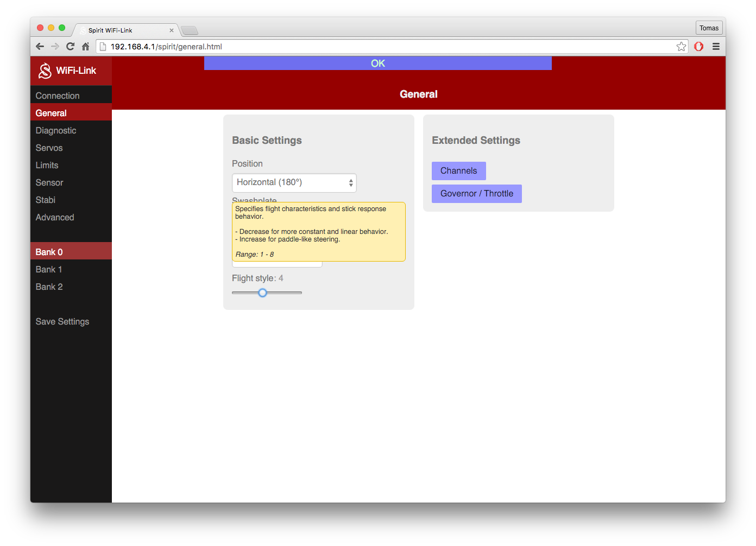
Task: Click the browser address bar
Action: pos(391,47)
